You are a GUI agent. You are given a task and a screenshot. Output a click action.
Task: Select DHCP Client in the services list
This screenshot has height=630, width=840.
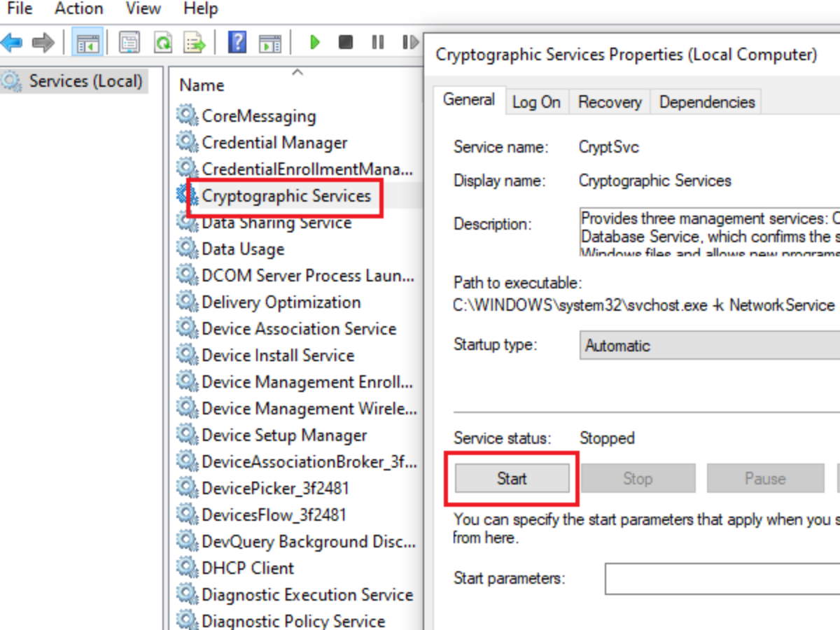[248, 568]
